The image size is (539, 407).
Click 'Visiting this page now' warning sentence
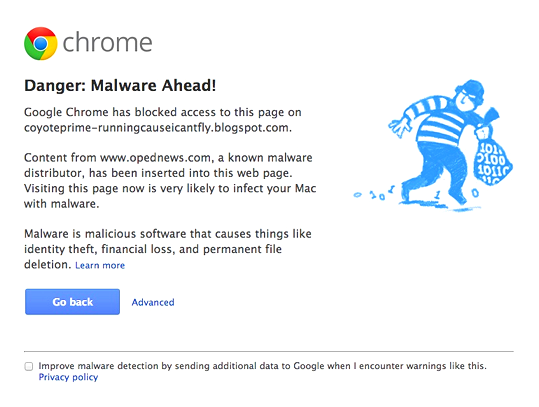(170, 196)
